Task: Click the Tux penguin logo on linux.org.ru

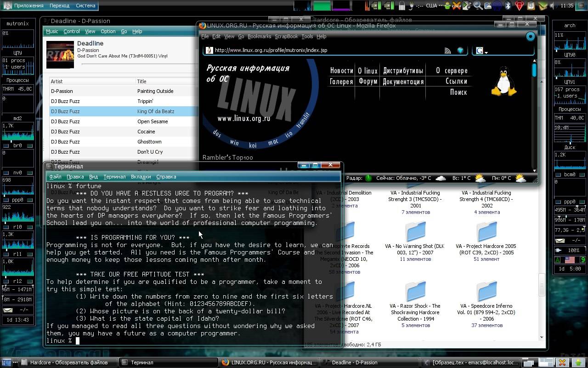Action: (504, 81)
